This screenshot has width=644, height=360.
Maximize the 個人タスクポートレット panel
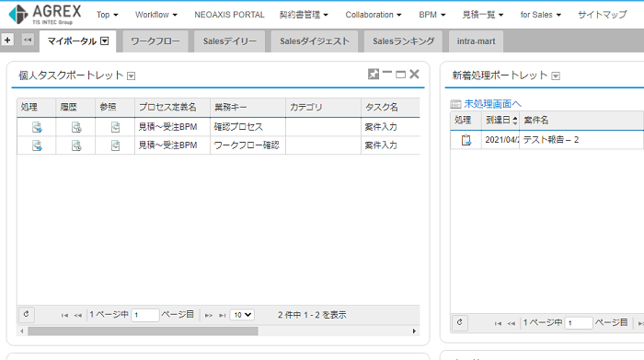(x=400, y=74)
